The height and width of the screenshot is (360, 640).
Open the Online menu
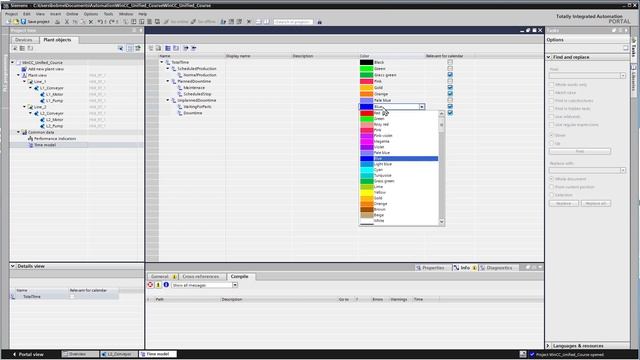72,14
